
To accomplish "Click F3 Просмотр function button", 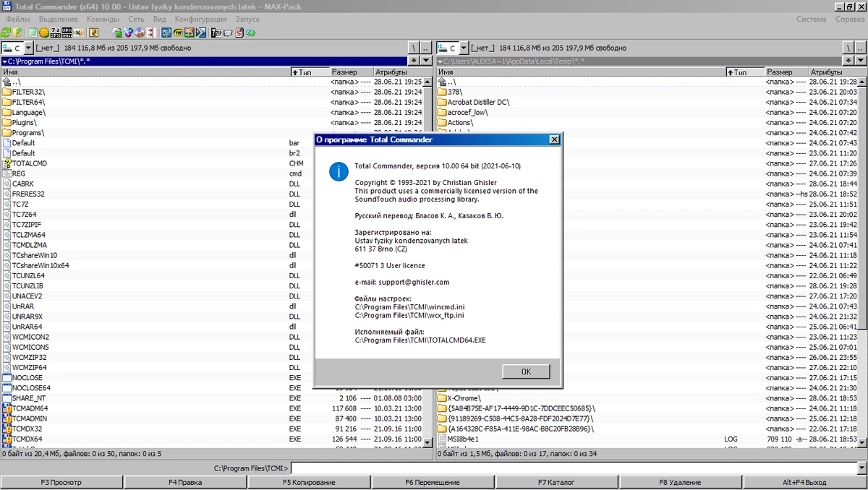I will pyautogui.click(x=61, y=482).
